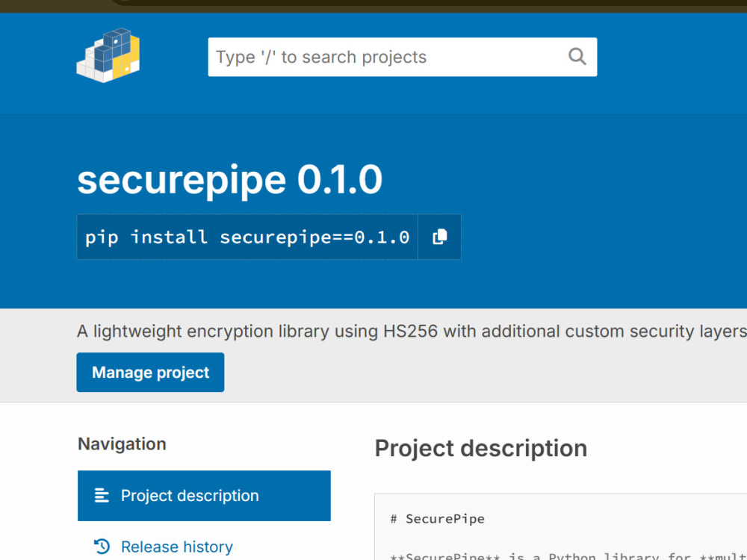Click the pip install securepipe==0.1.0 command box
Viewport: 747px width, 560px height.
click(x=247, y=236)
